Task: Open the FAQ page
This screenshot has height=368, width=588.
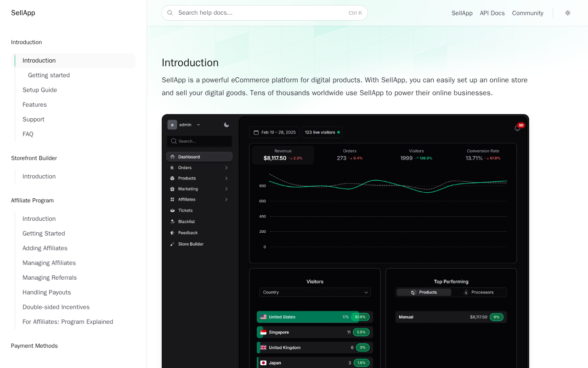Action: [28, 134]
